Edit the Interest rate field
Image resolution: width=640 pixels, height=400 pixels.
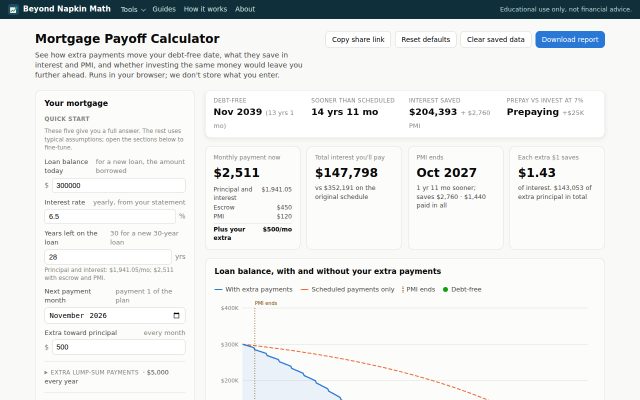pyautogui.click(x=110, y=216)
